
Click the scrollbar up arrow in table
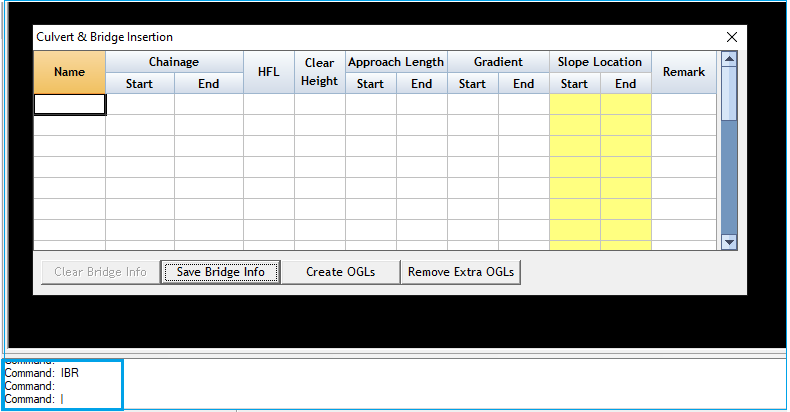[x=729, y=60]
